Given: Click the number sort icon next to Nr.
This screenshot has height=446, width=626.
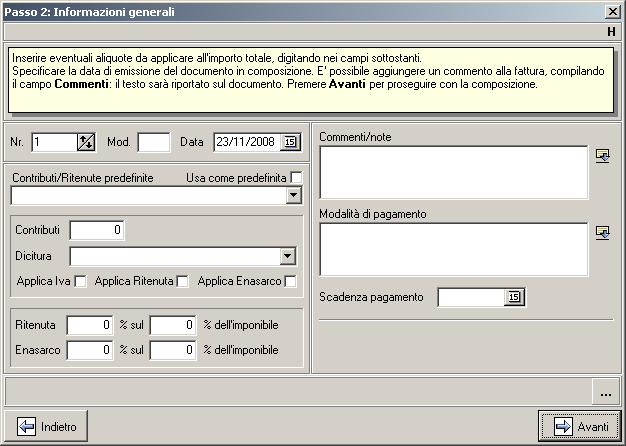Looking at the screenshot, I should click(86, 142).
